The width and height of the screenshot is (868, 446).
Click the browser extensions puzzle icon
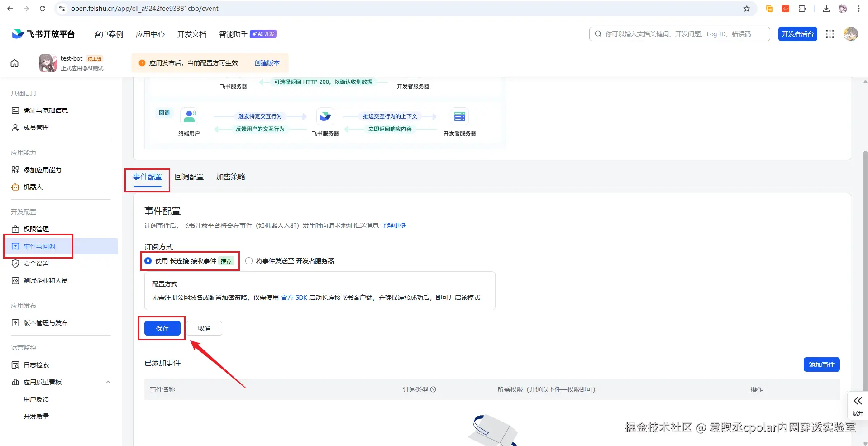click(802, 8)
